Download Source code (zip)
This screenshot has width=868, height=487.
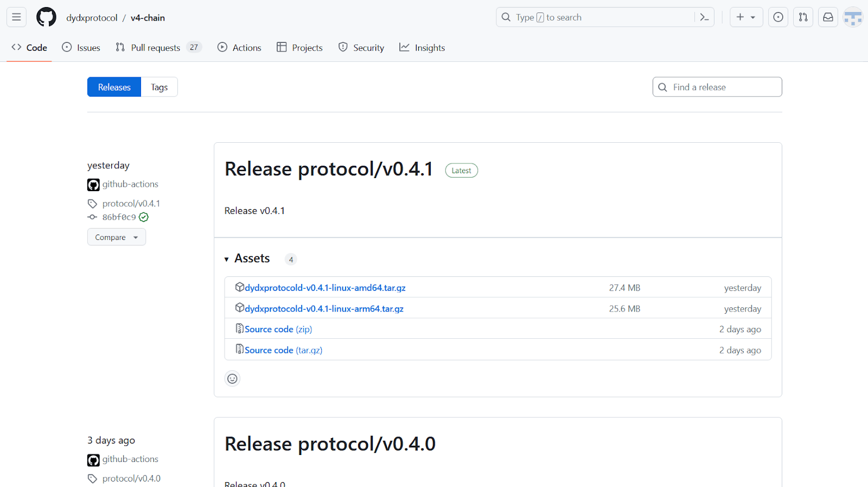278,329
